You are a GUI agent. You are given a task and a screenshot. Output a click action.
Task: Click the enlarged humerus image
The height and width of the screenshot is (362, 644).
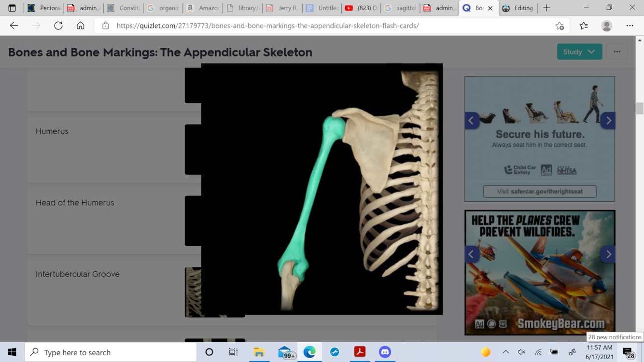coord(322,189)
